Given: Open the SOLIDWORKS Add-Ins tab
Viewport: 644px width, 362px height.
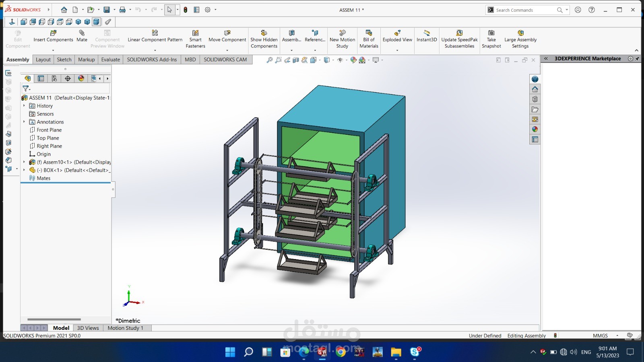Looking at the screenshot, I should [152, 60].
